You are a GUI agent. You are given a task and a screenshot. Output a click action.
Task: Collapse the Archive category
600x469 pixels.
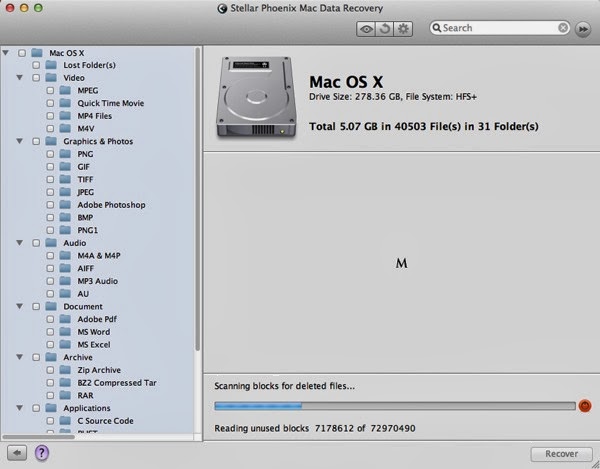20,357
